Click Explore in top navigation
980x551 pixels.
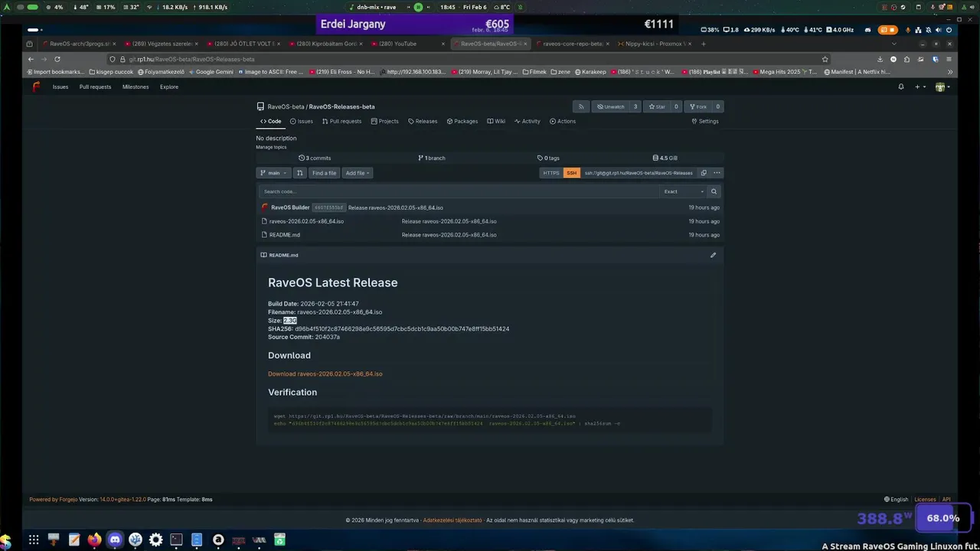[169, 86]
